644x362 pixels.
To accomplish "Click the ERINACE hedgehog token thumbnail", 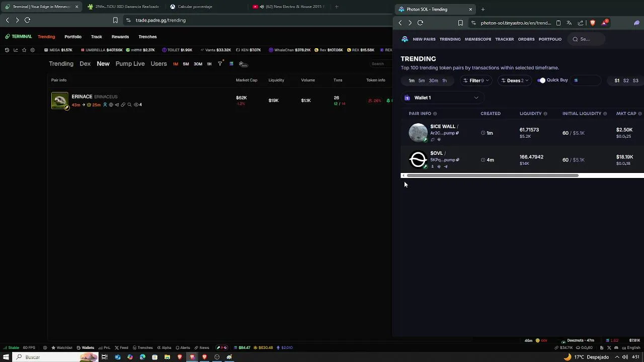I will tap(59, 101).
